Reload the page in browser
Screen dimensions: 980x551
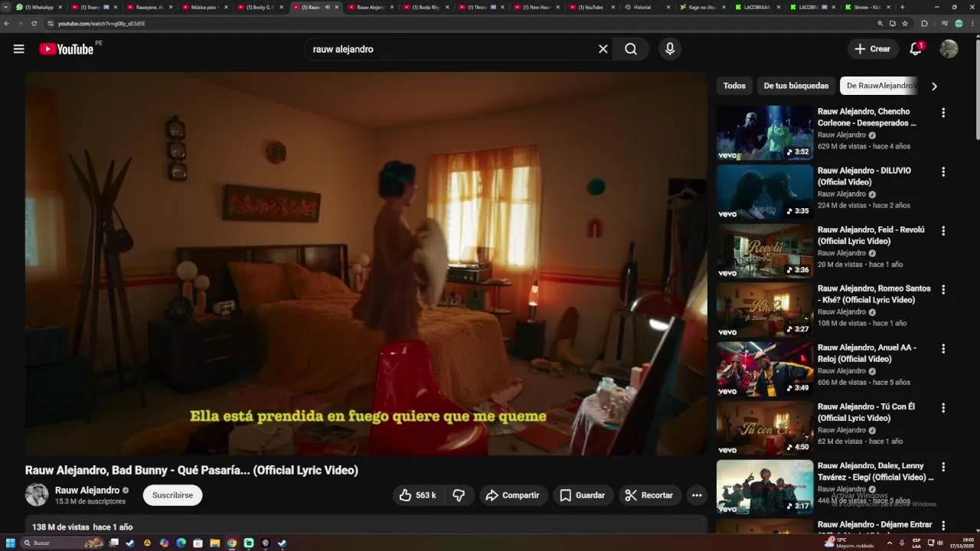34,24
